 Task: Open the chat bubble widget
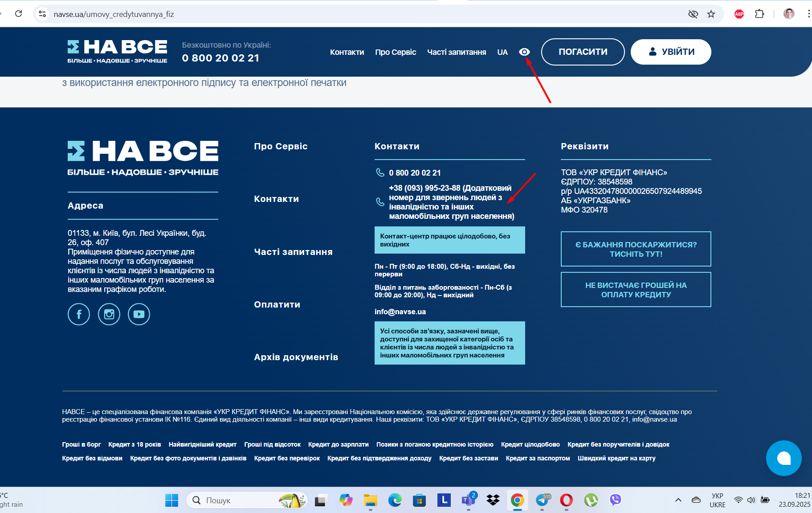pyautogui.click(x=783, y=458)
